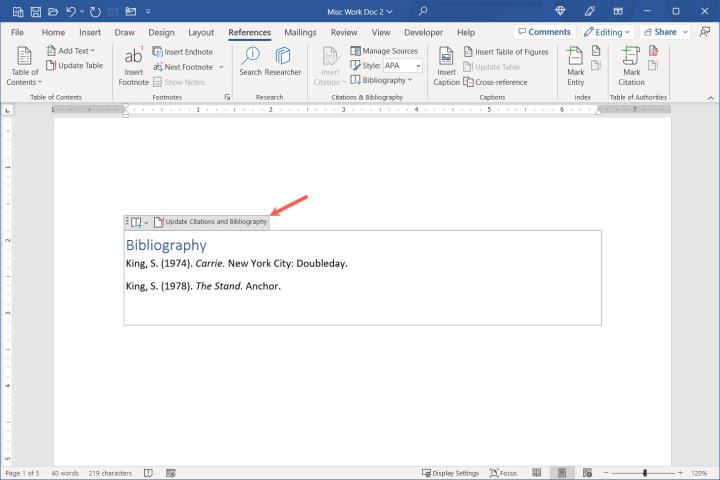The width and height of the screenshot is (720, 480).
Task: Click Insert Endnote
Action: click(x=182, y=51)
